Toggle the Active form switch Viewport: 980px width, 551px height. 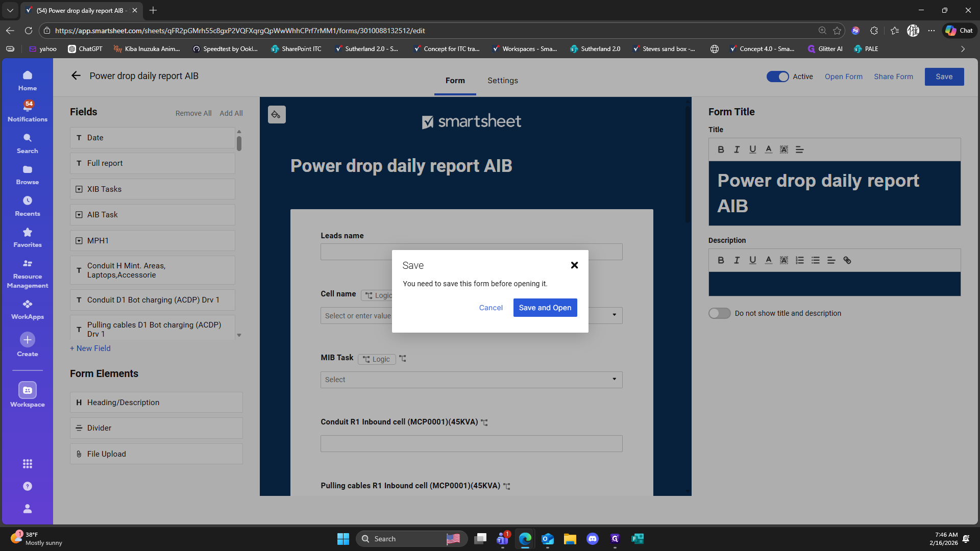[777, 77]
